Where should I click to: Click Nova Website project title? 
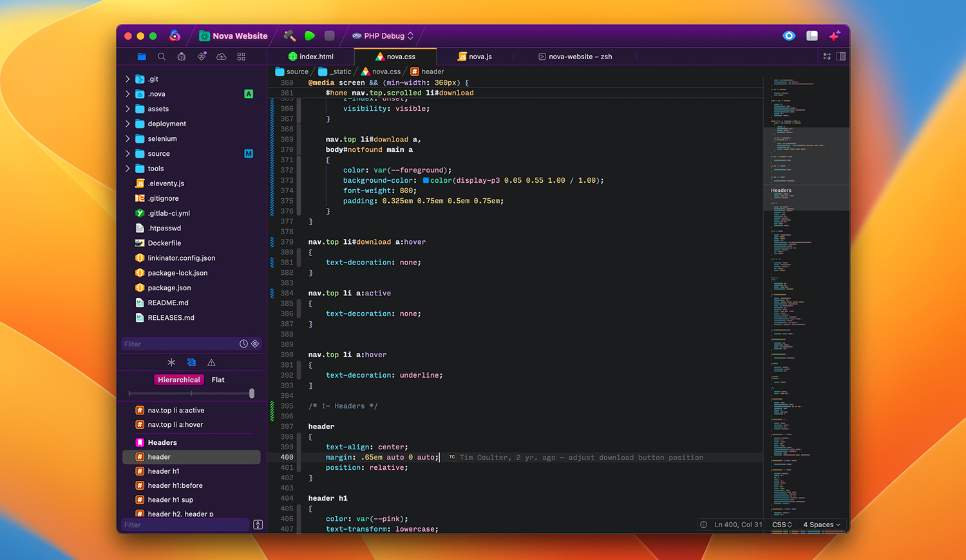pyautogui.click(x=233, y=36)
